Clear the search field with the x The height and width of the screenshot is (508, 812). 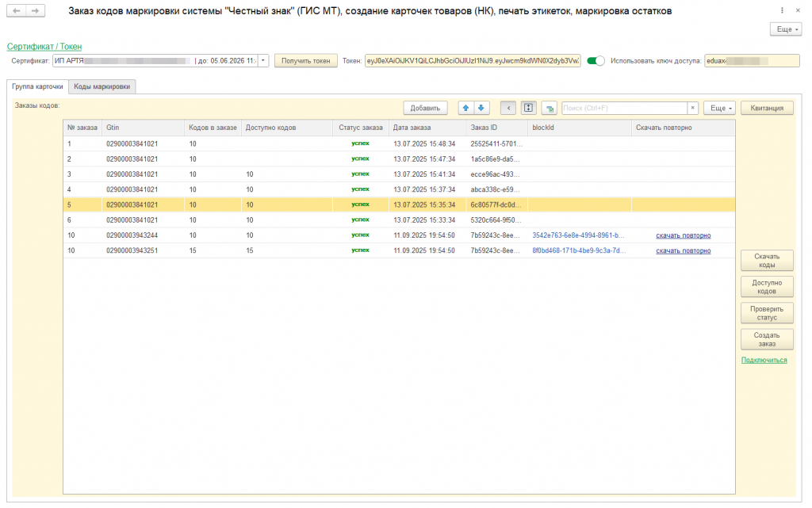click(x=692, y=108)
